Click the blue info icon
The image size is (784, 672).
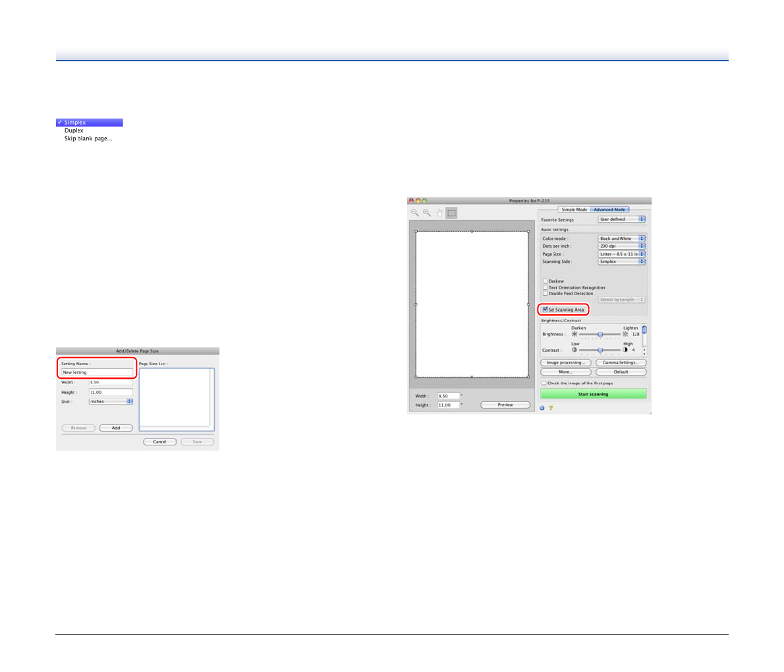pyautogui.click(x=542, y=408)
